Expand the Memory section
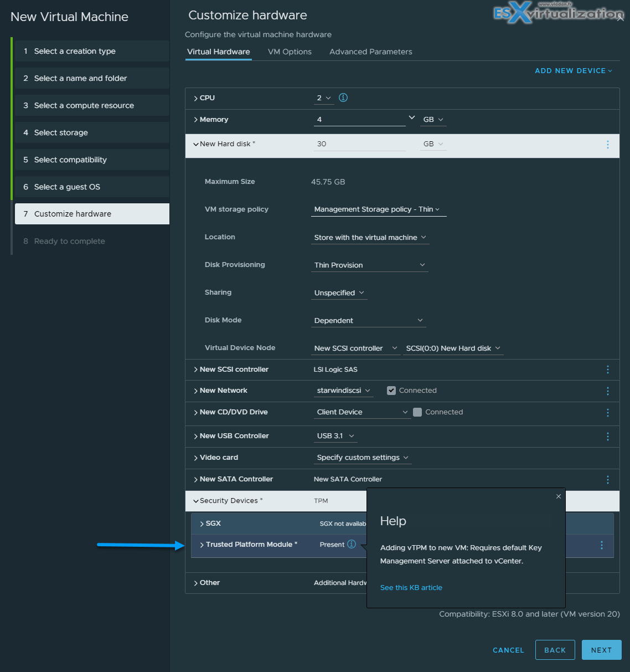This screenshot has height=672, width=630. 196,120
